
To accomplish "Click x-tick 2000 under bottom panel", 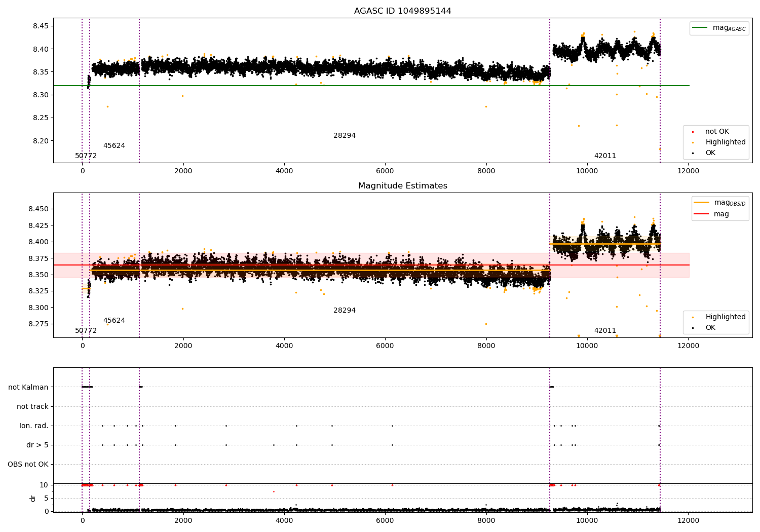I will pyautogui.click(x=183, y=521).
